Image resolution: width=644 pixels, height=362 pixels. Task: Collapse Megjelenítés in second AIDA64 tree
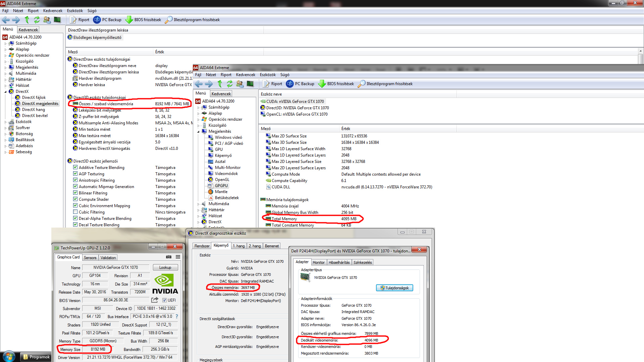tap(198, 131)
